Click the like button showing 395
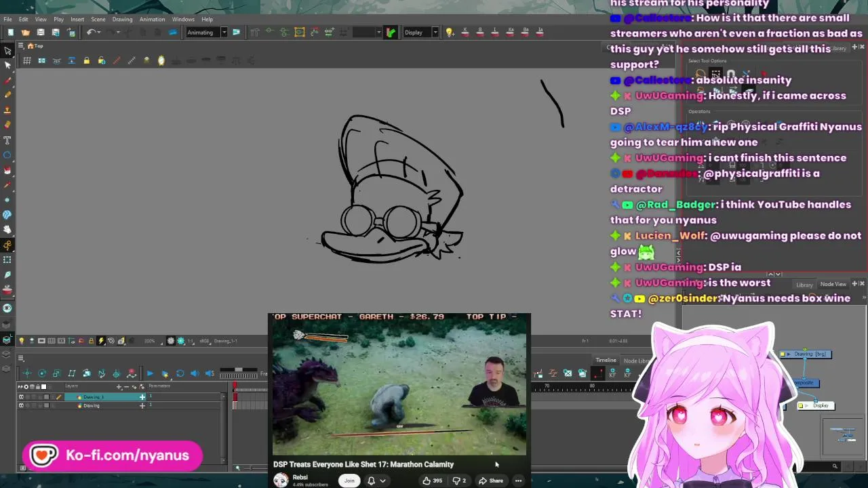Viewport: 868px width, 488px height. [432, 481]
